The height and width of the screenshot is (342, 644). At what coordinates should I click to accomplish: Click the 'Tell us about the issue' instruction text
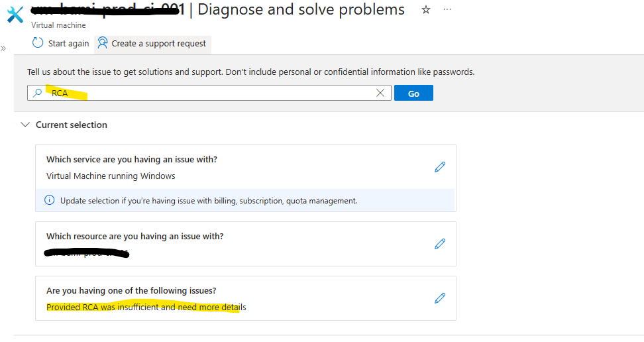pos(251,72)
